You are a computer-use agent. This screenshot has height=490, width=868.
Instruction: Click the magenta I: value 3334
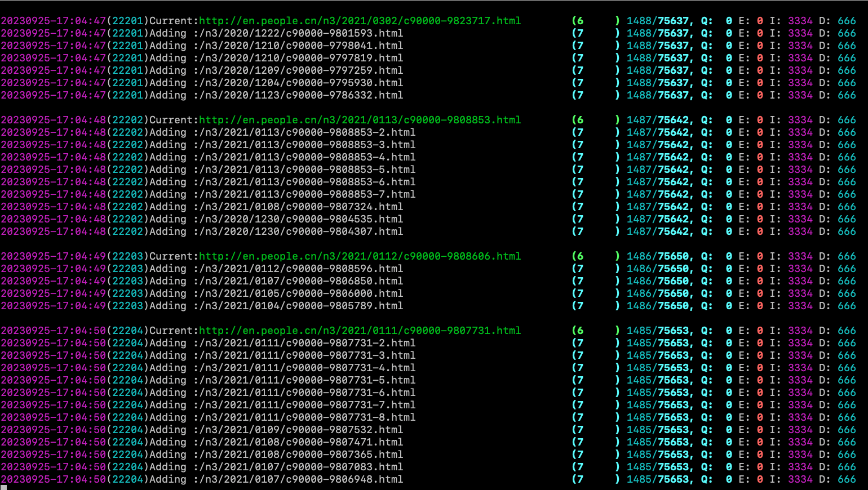pyautogui.click(x=800, y=21)
